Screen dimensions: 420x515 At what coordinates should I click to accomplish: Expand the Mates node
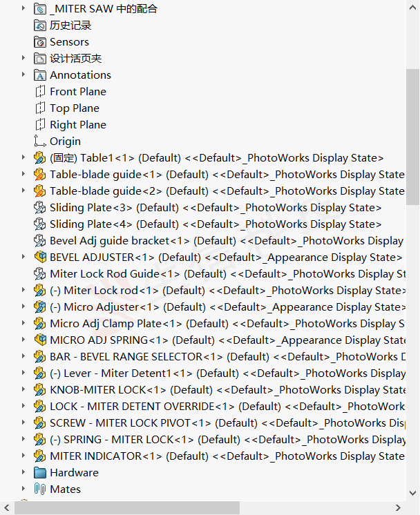(x=23, y=488)
